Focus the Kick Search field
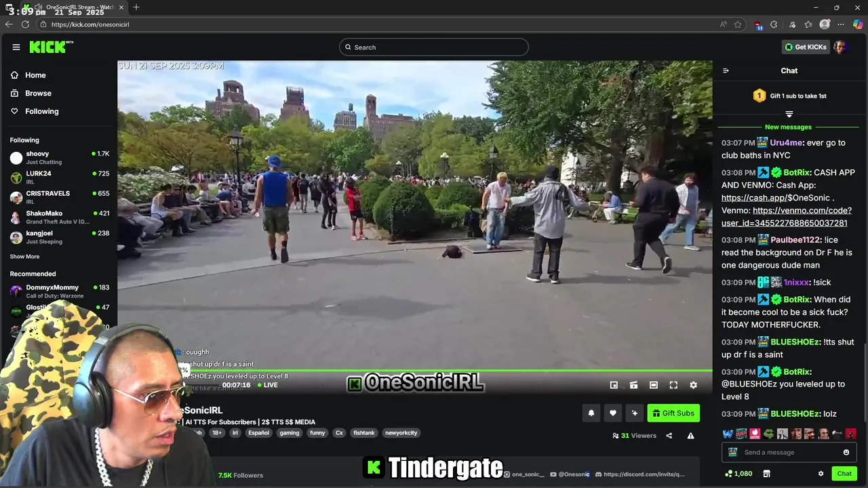This screenshot has height=488, width=868. (434, 47)
